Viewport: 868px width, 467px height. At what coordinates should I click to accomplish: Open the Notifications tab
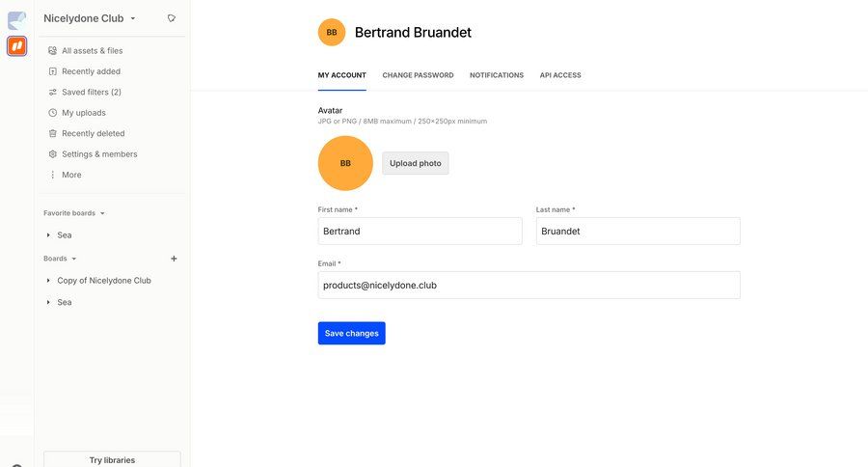tap(497, 75)
